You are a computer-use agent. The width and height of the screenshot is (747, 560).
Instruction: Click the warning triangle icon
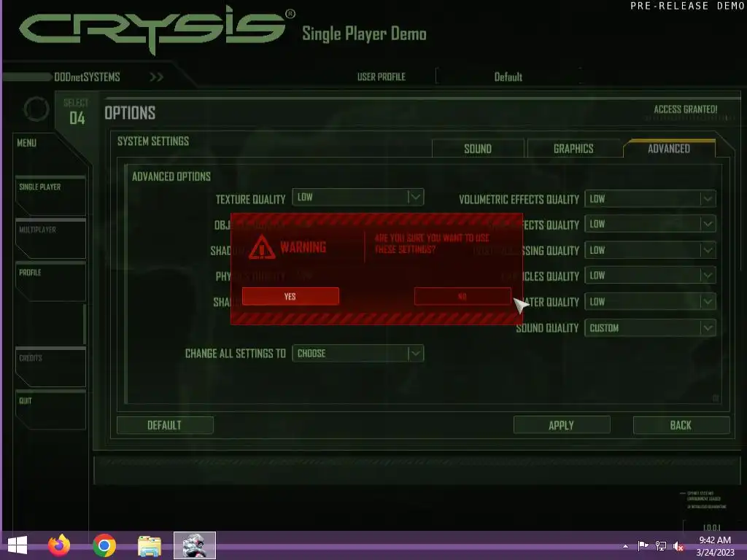pyautogui.click(x=262, y=246)
